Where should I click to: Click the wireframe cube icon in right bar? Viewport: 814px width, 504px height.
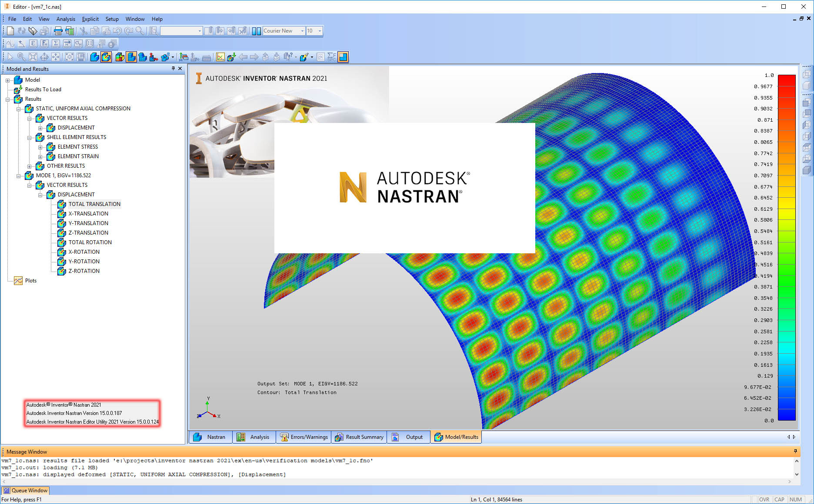pyautogui.click(x=807, y=74)
